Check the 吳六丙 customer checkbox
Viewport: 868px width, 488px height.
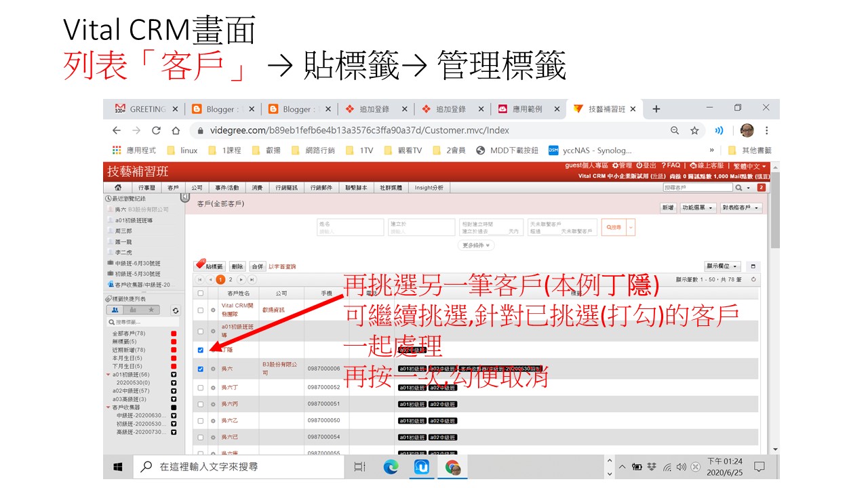tap(200, 404)
